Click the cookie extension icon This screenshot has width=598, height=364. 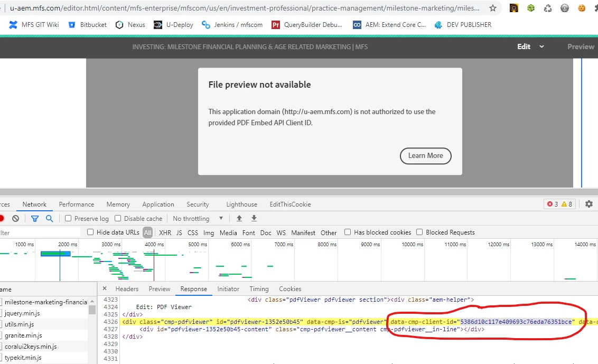point(582,8)
